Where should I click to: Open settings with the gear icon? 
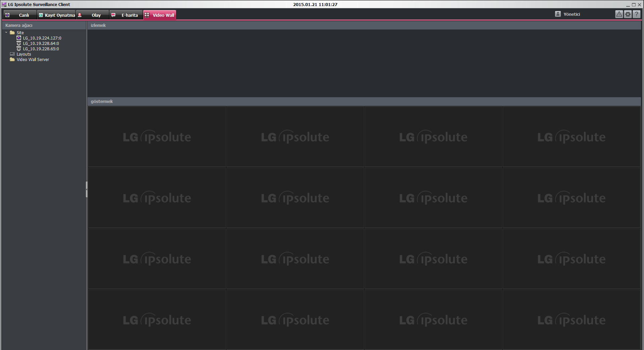pos(628,14)
